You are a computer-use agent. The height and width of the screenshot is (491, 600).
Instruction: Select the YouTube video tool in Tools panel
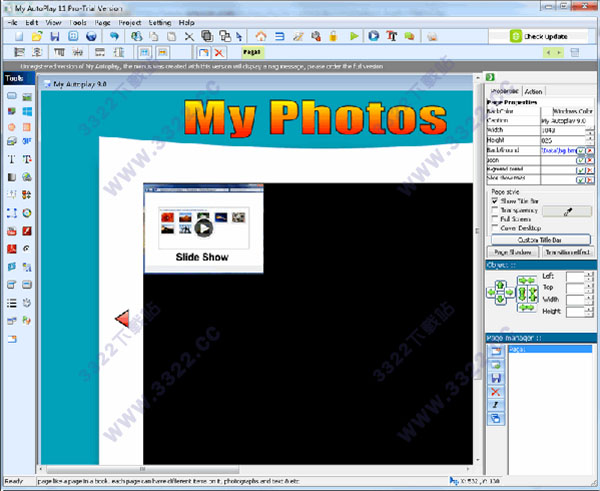(12, 231)
